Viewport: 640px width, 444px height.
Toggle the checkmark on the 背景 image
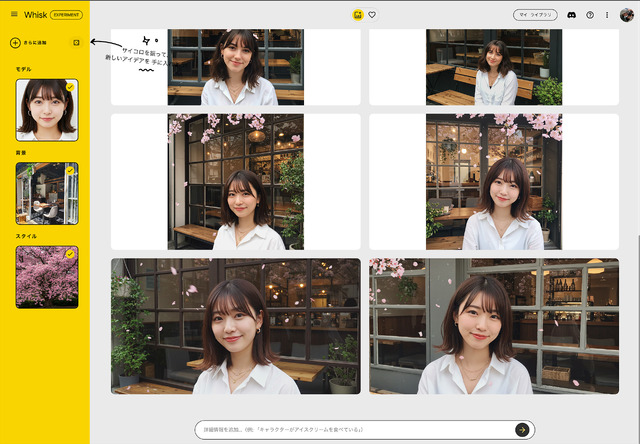tap(70, 171)
